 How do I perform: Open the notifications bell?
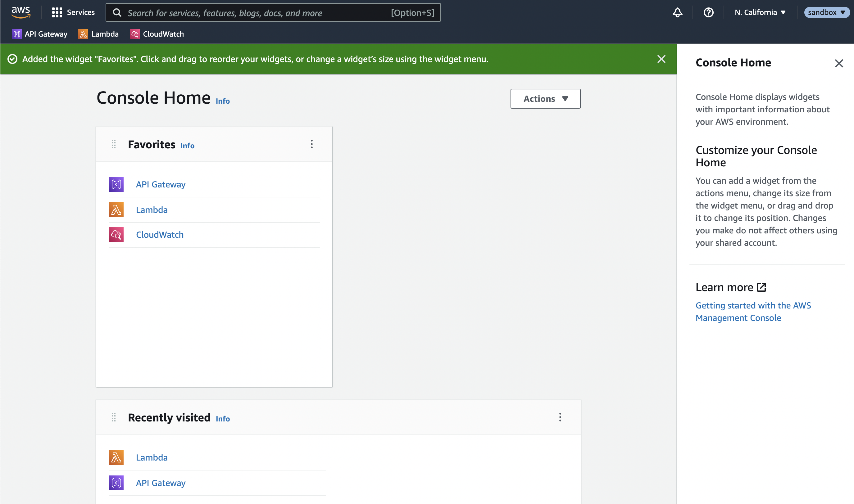pos(677,12)
